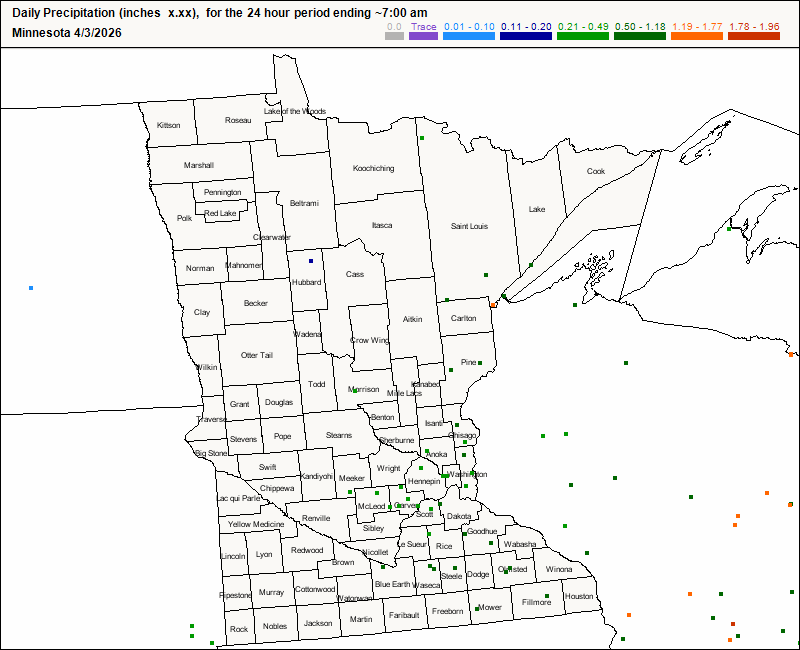Select the gray 0.0 legend swatch
The width and height of the screenshot is (800, 650).
[394, 36]
